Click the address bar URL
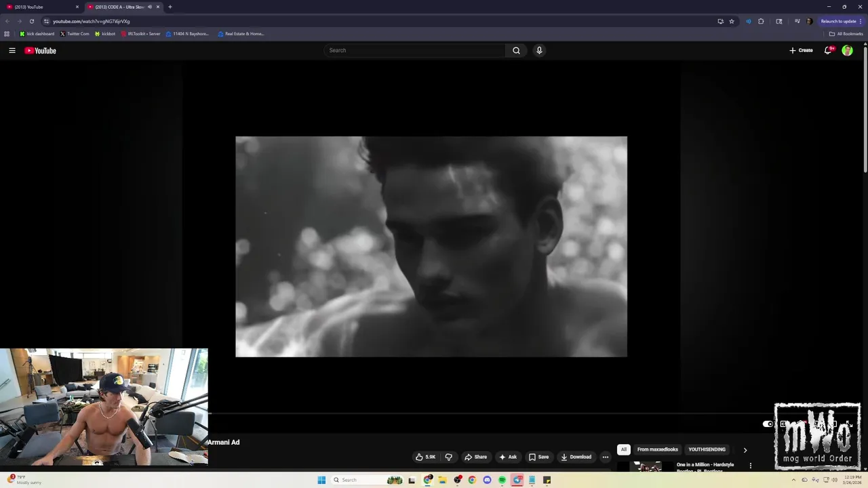868x488 pixels. tap(91, 21)
